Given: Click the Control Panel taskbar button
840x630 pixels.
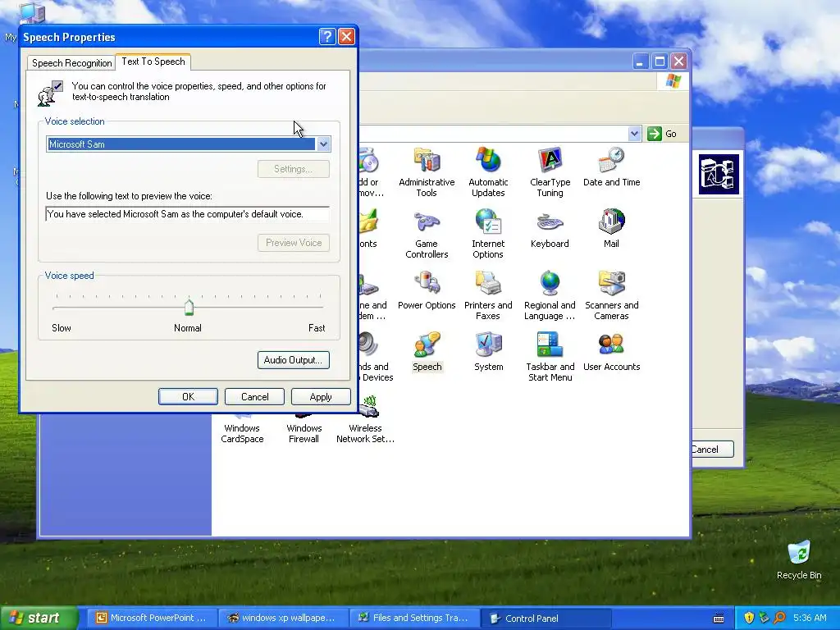Looking at the screenshot, I should (546, 618).
